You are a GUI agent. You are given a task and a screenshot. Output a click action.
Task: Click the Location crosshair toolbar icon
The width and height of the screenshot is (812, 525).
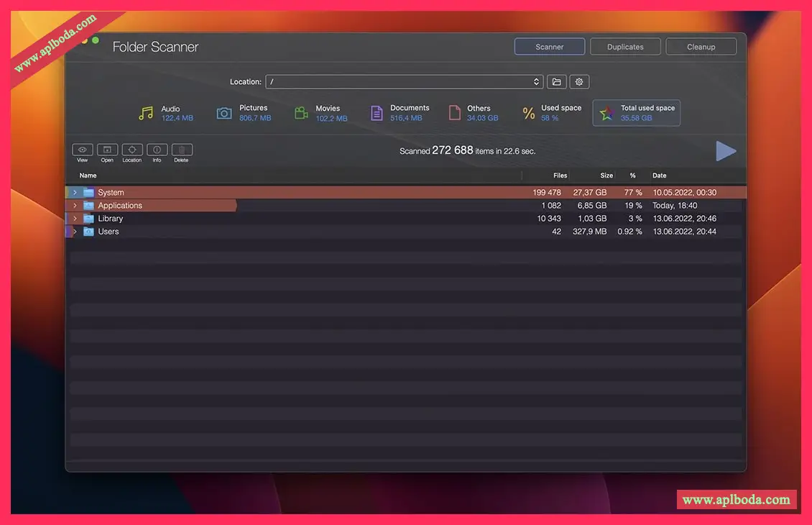(x=132, y=150)
